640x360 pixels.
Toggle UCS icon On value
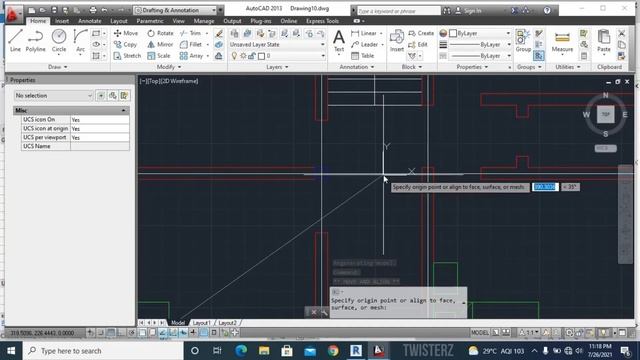click(x=100, y=120)
